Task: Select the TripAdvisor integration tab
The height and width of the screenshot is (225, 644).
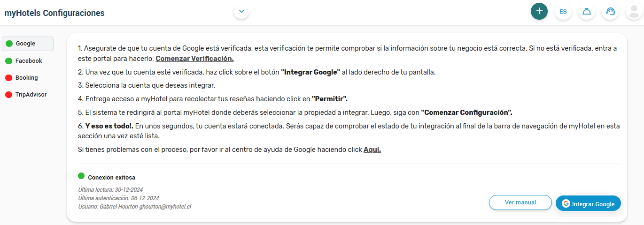Action: point(28,95)
